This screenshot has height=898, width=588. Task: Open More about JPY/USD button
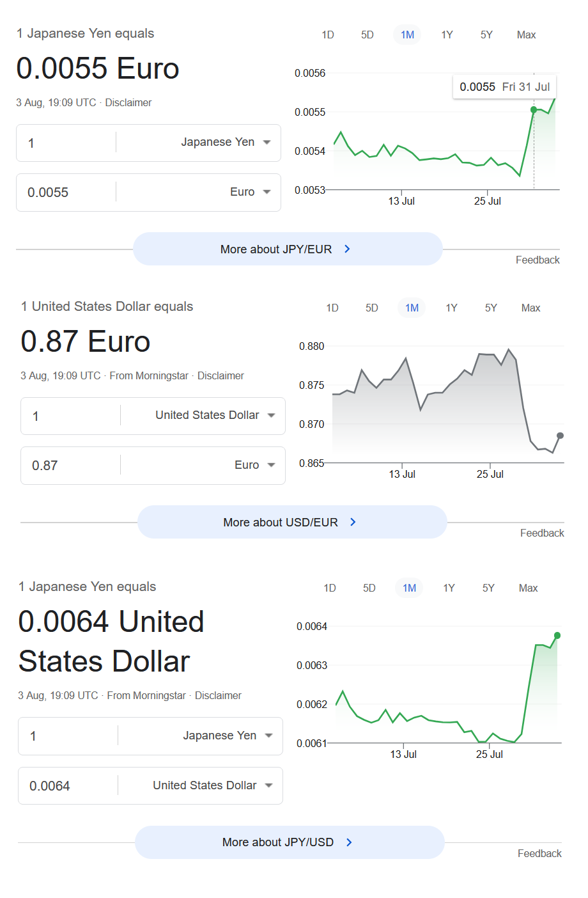290,842
